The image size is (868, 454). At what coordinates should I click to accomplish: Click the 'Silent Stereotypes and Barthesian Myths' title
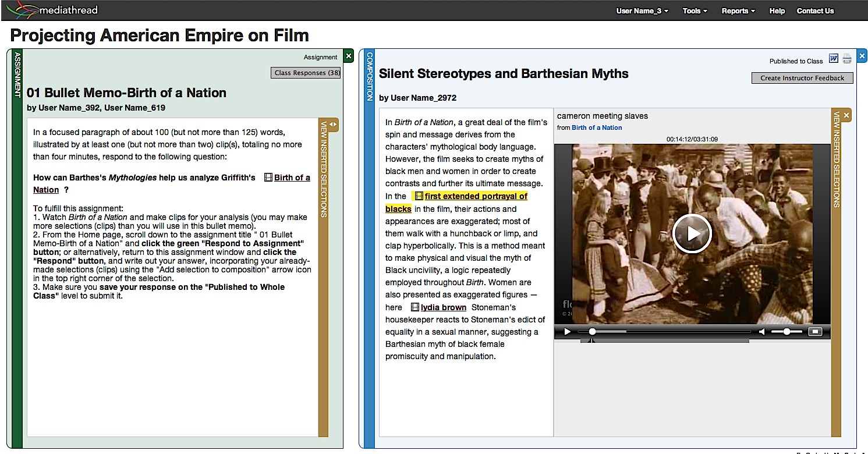[504, 74]
